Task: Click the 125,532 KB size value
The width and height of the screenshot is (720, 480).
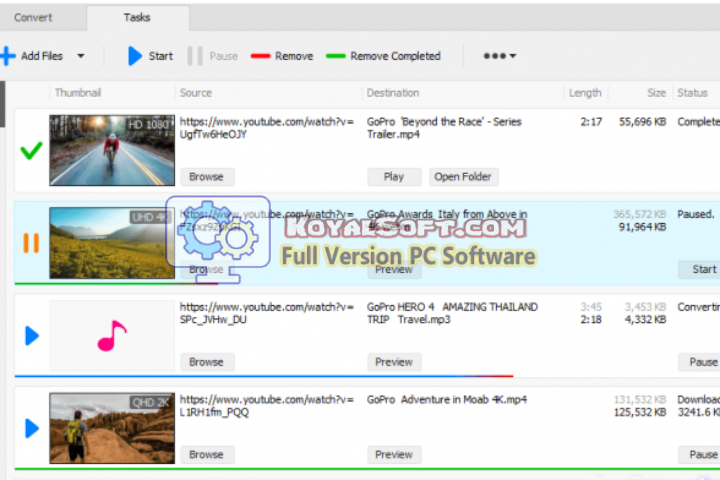Action: (640, 412)
